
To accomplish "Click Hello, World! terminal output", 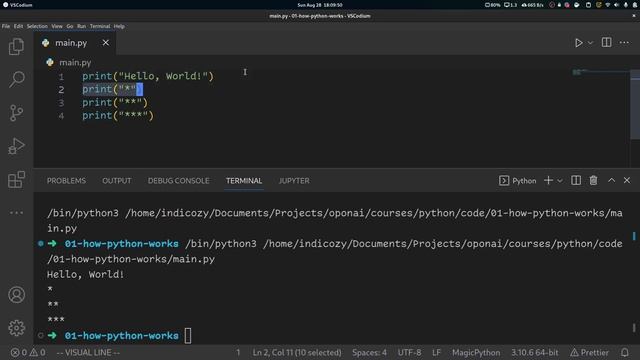I will coord(85,274).
